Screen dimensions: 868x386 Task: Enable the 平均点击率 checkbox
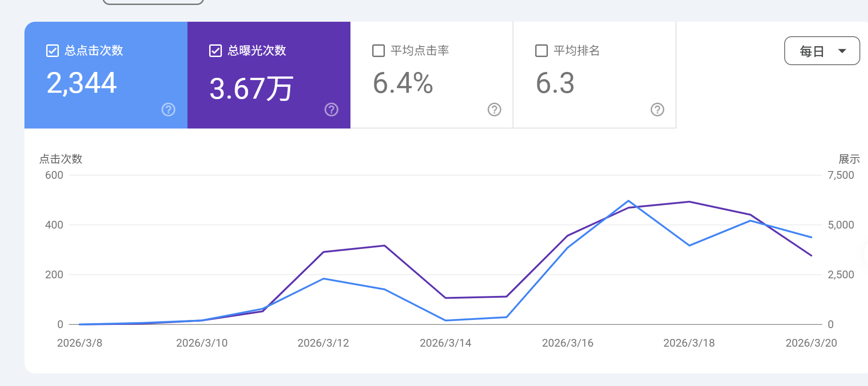tap(379, 51)
